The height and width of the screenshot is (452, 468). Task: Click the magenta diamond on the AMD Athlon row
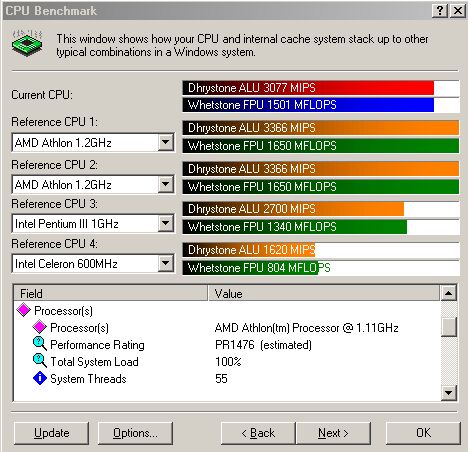point(40,327)
